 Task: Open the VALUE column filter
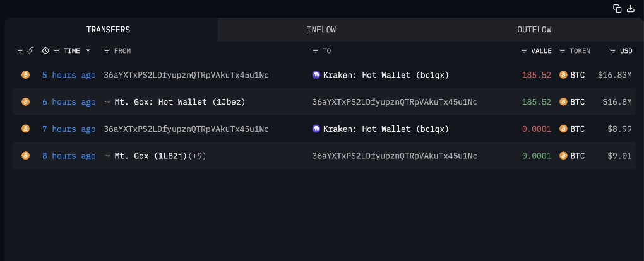point(524,50)
